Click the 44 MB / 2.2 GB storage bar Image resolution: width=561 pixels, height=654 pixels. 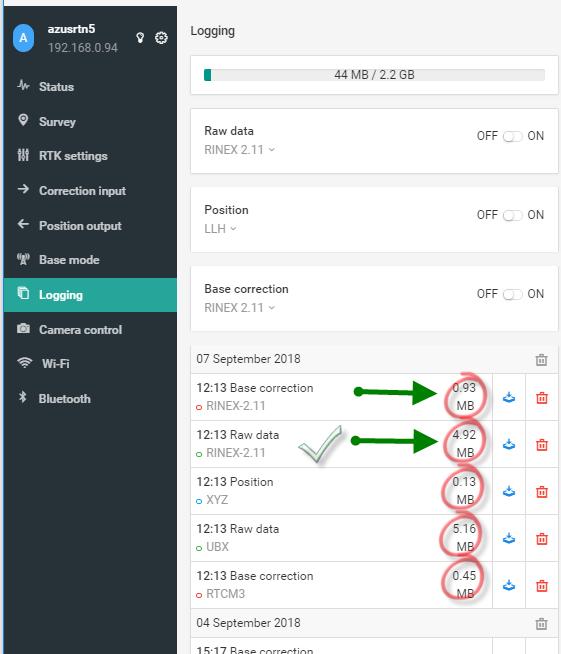[374, 75]
